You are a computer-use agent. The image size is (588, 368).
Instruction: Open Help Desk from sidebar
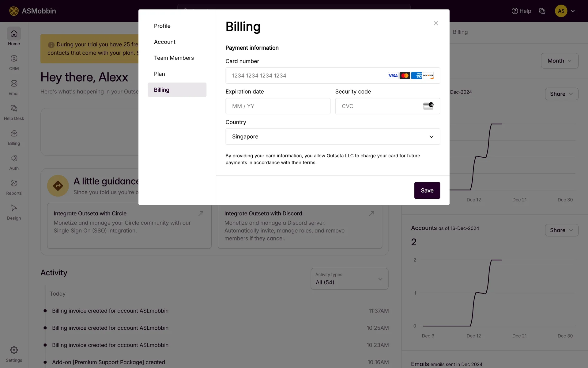(x=14, y=112)
